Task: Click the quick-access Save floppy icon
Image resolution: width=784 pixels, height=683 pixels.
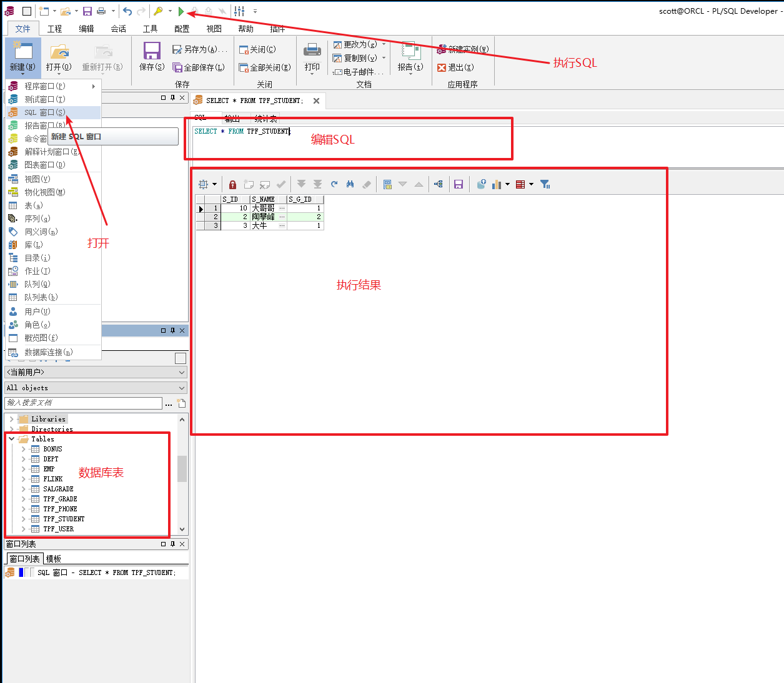Action: pos(87,11)
